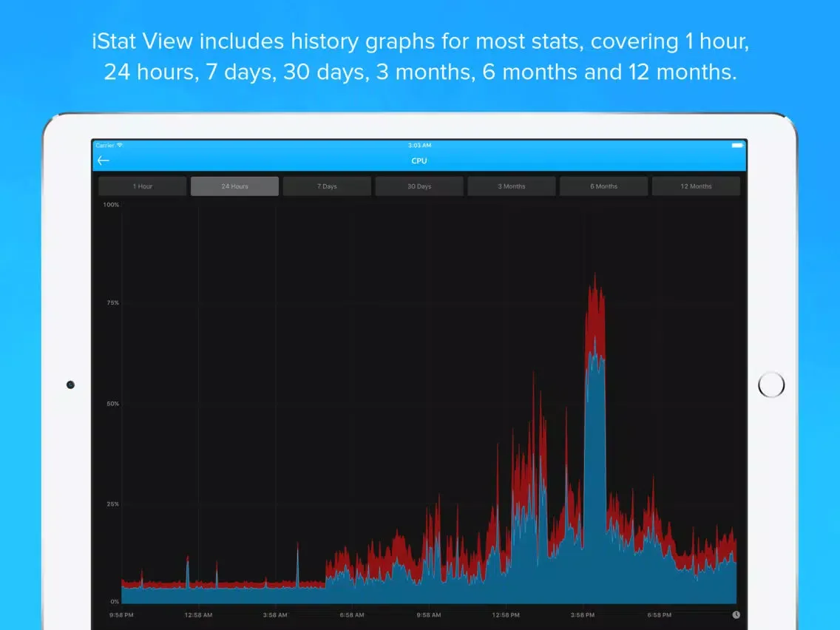Click the 12:58 PM time label
840x630 pixels.
(x=506, y=615)
